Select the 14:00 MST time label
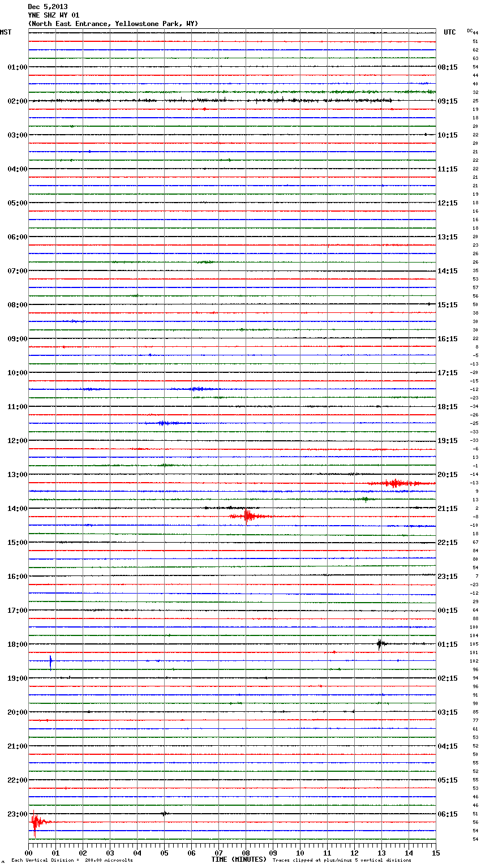This screenshot has height=868, width=481. click(x=17, y=508)
